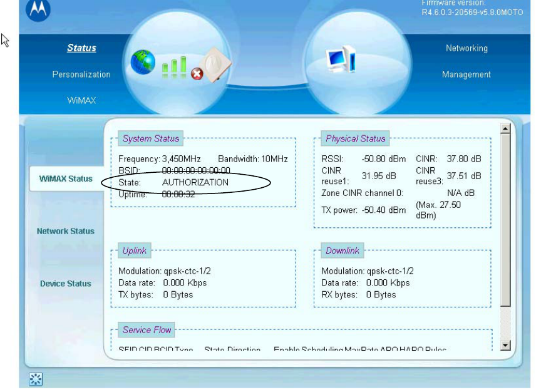Open the Personalization menu
This screenshot has width=541, height=392.
(81, 74)
